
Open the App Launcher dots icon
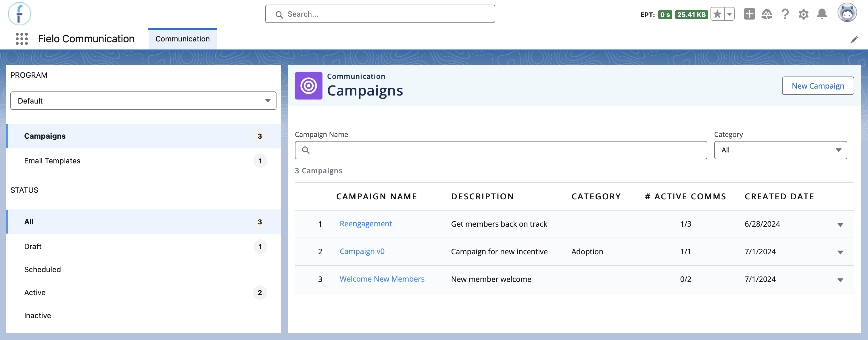pos(22,39)
